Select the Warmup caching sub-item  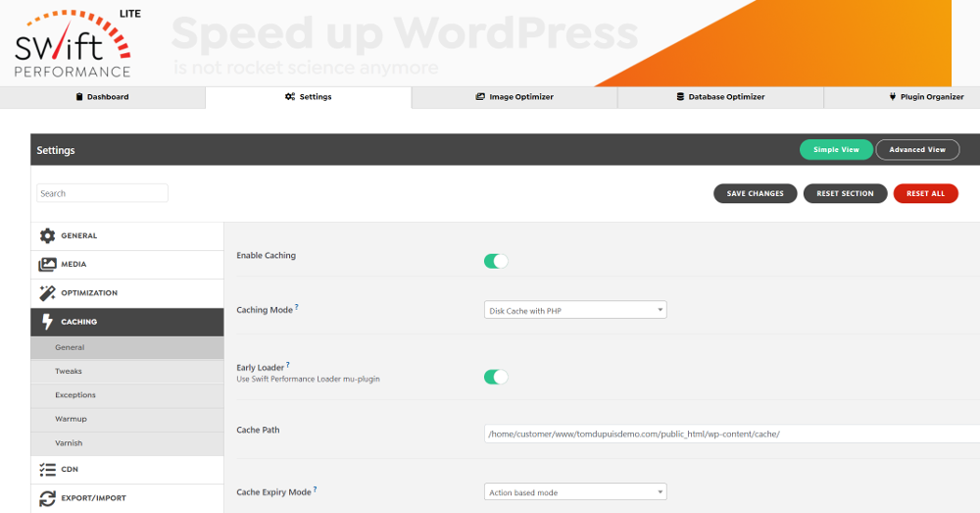126,419
